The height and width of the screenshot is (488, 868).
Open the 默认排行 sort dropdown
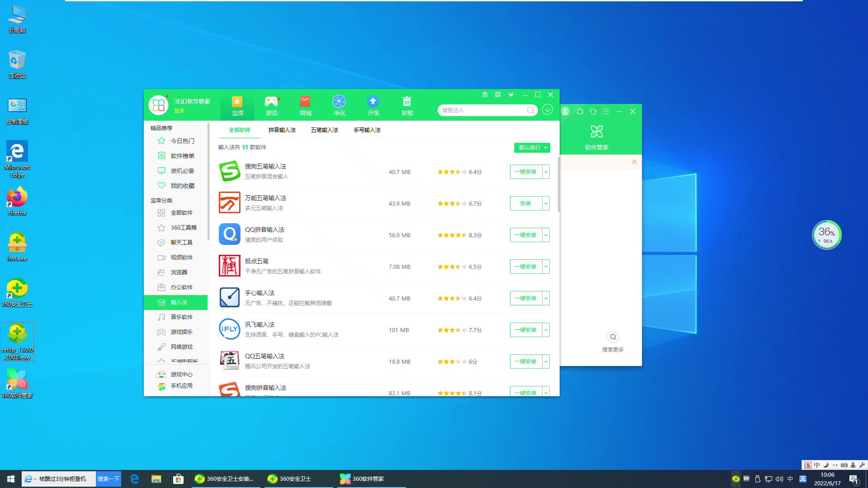pos(532,148)
